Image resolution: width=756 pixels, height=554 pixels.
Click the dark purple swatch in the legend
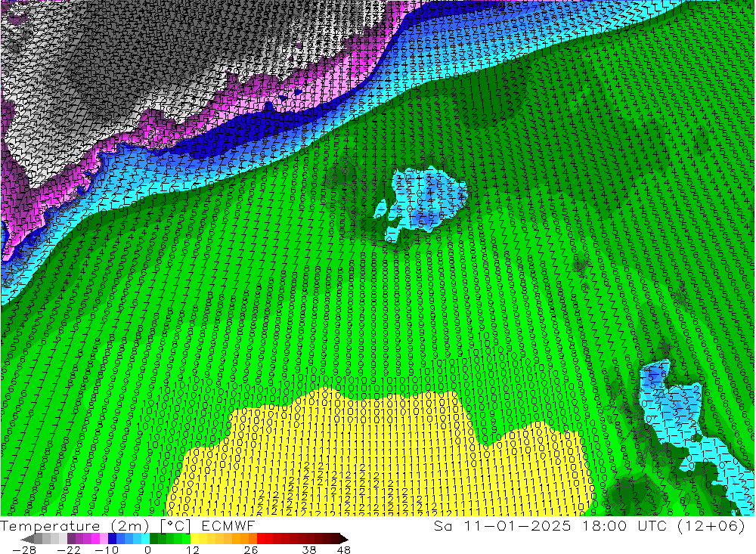tap(71, 539)
